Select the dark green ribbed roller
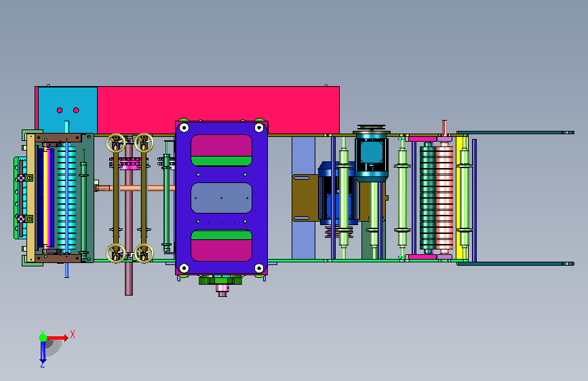Viewport: 588px width, 381px height. [427, 197]
